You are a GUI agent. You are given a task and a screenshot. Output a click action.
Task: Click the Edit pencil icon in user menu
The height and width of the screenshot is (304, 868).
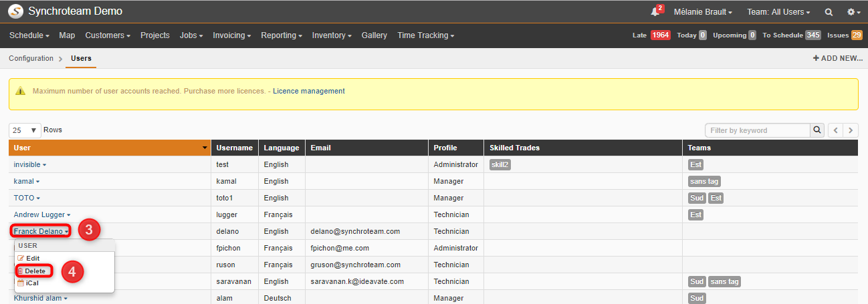click(x=21, y=258)
